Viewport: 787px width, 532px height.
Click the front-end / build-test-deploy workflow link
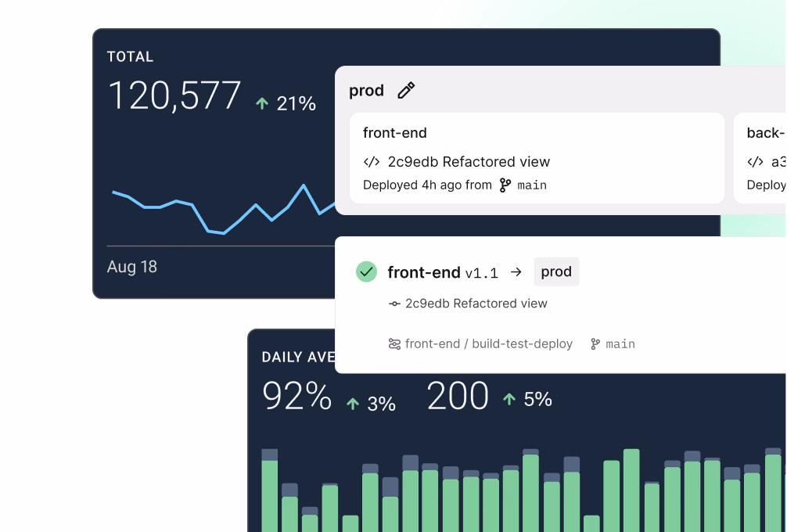point(487,343)
